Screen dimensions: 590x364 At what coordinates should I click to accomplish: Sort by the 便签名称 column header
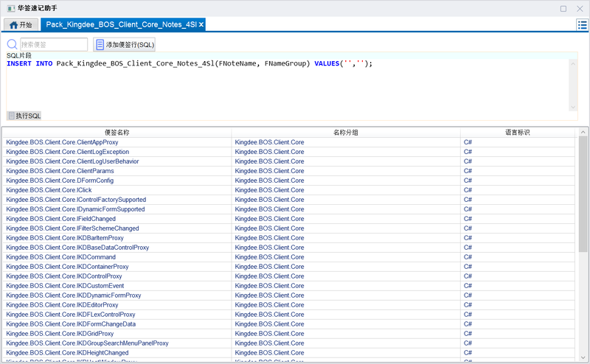click(117, 133)
